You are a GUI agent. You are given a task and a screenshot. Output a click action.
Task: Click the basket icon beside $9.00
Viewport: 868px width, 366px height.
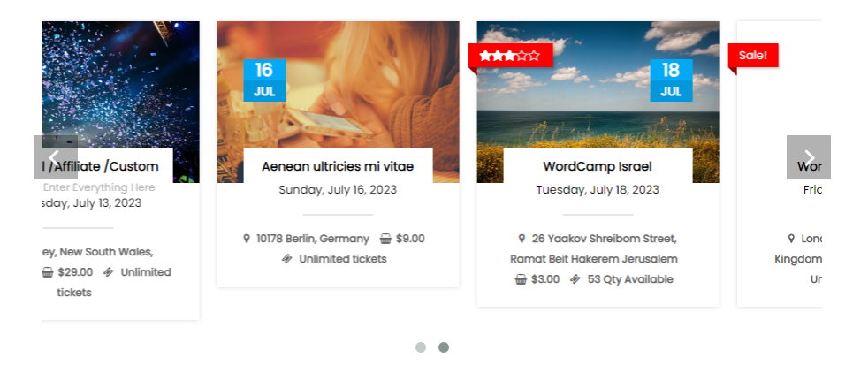point(385,239)
